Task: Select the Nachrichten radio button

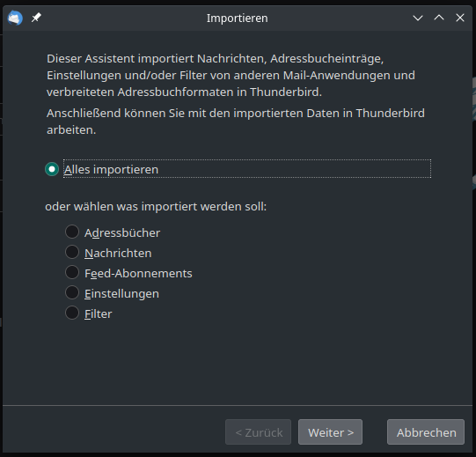Action: (x=72, y=252)
